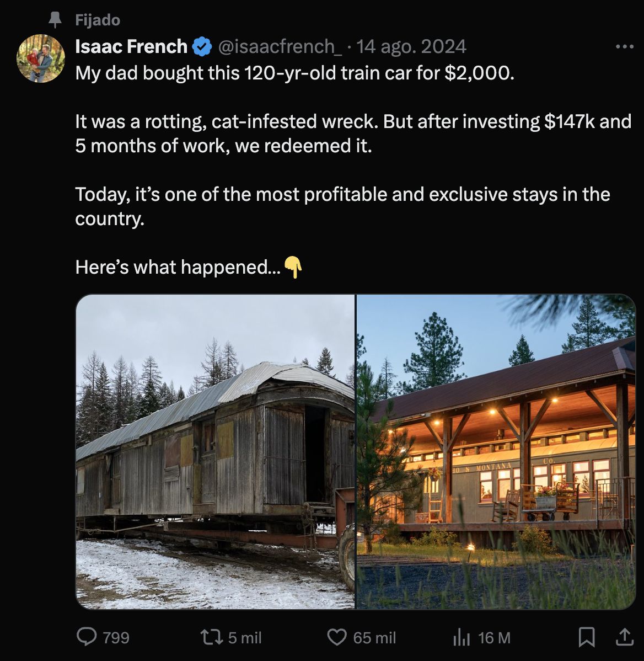This screenshot has height=661, width=644.
Task: Open the three-dots more options menu
Action: [624, 46]
